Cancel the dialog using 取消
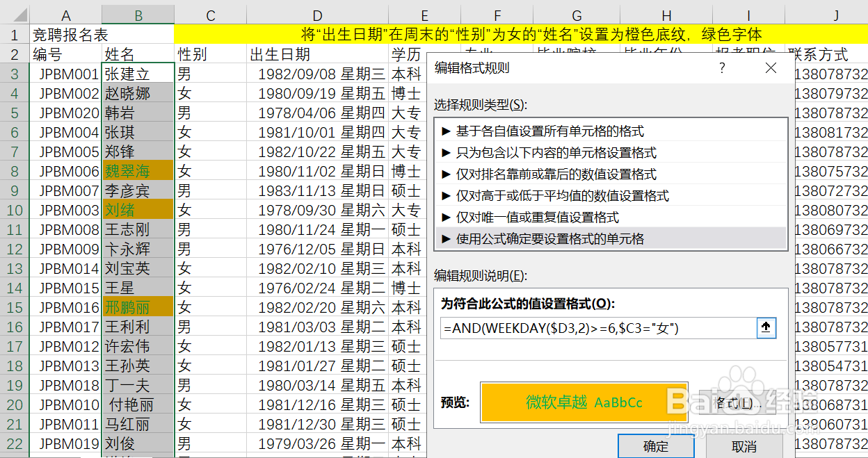This screenshot has width=868, height=458. click(745, 447)
